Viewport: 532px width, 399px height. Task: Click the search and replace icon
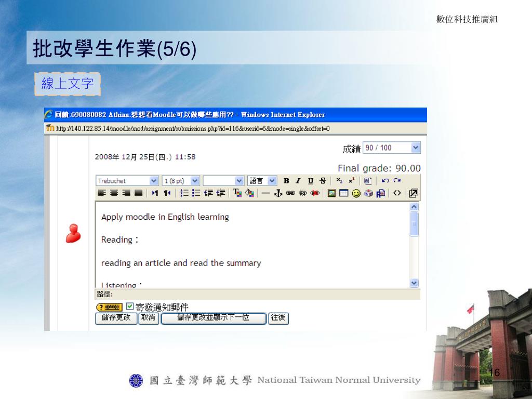(x=380, y=193)
